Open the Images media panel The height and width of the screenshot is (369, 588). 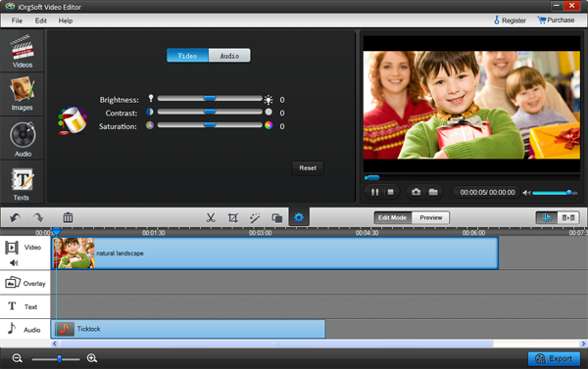click(23, 94)
